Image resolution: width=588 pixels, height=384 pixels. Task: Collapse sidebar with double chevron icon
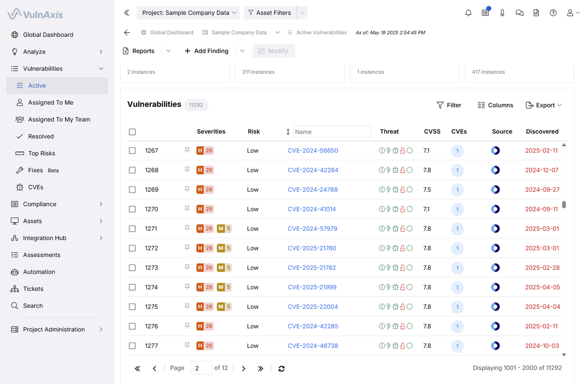point(127,13)
